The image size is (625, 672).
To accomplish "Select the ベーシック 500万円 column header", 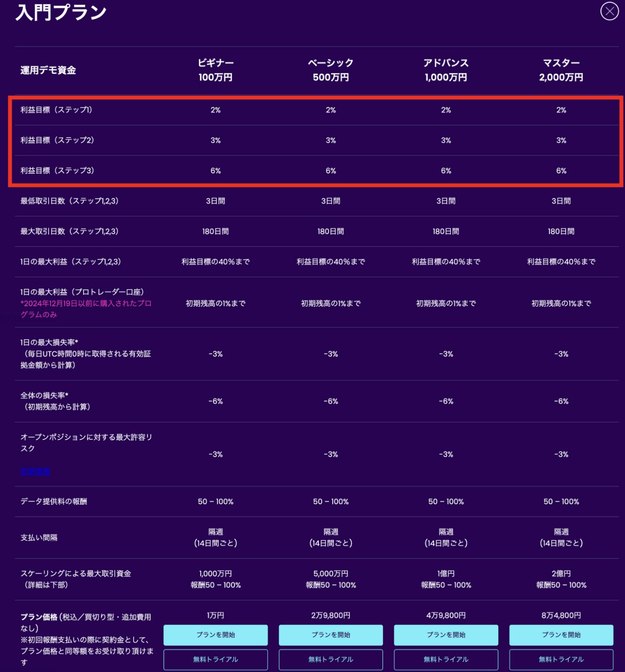I will (x=330, y=70).
